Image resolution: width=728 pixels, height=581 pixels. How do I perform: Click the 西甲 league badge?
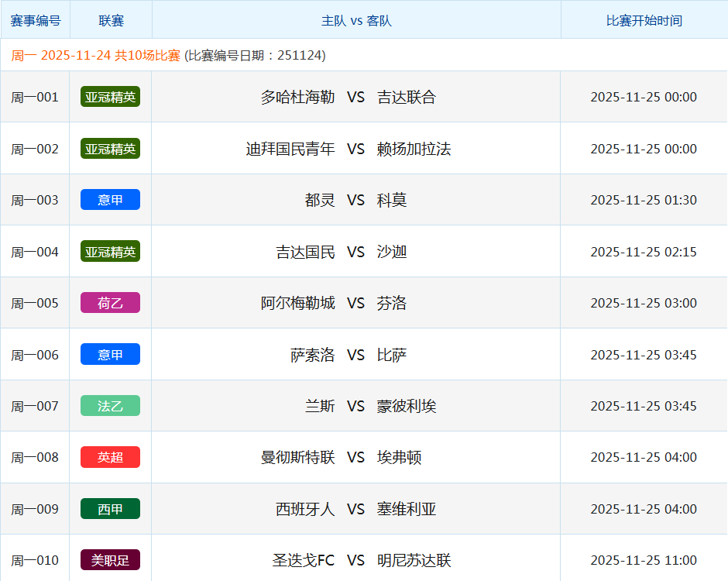110,509
